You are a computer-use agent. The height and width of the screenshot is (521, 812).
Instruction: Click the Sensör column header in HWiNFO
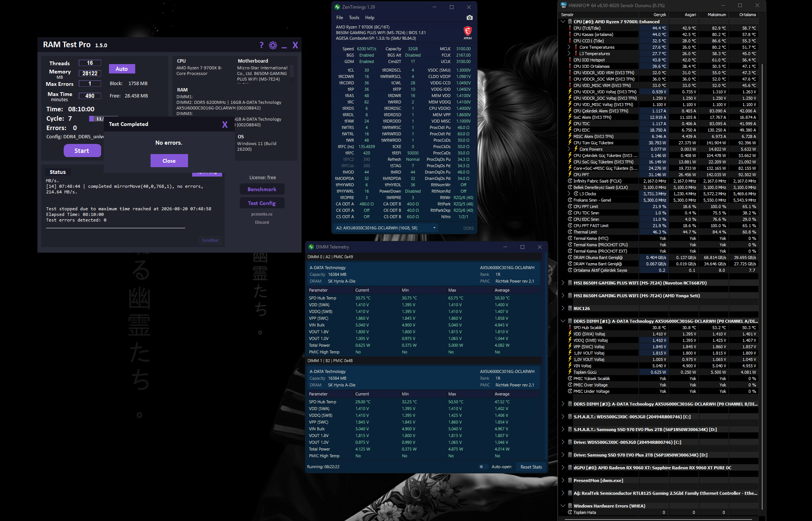coord(599,15)
